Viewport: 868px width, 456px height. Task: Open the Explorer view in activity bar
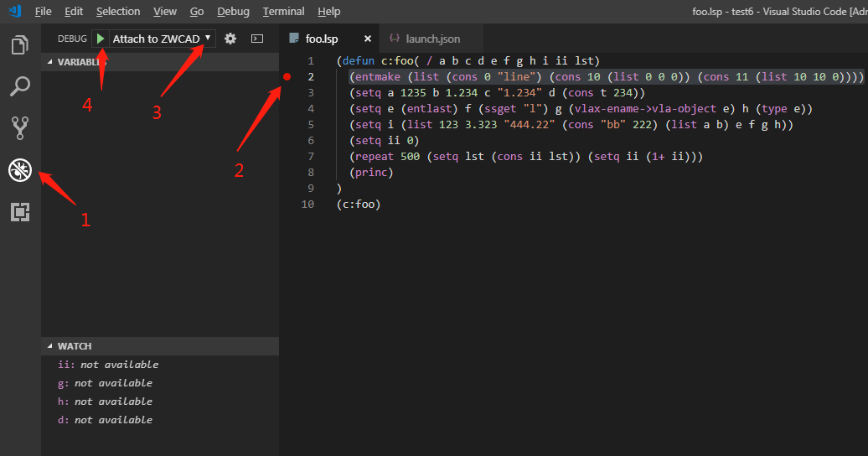[20, 45]
